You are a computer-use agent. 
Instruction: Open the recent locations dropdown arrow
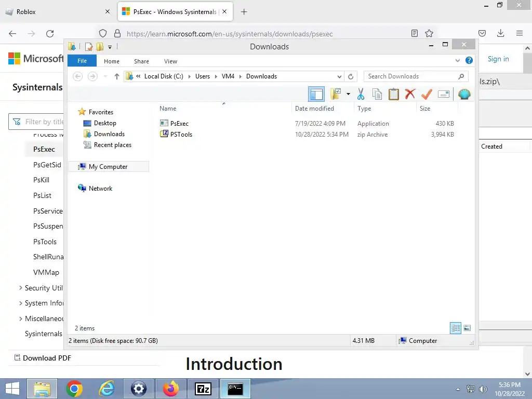(105, 76)
